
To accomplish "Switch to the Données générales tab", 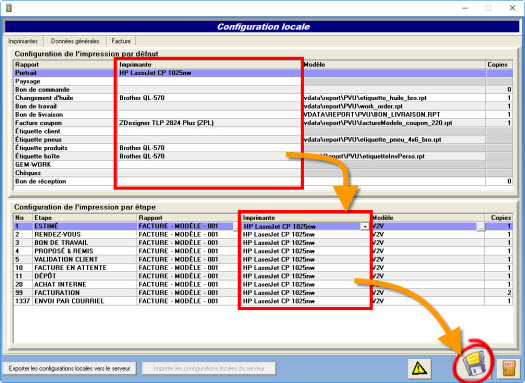I will (75, 41).
